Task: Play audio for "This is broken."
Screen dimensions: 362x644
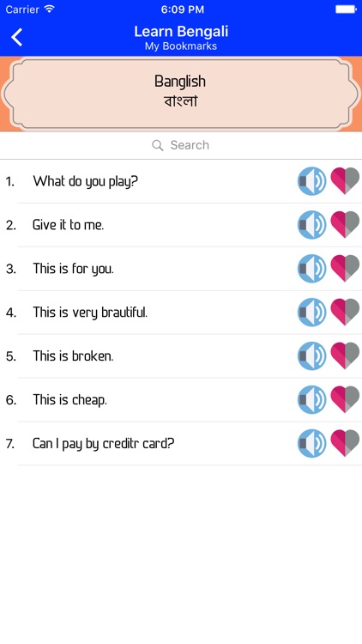Action: [312, 356]
